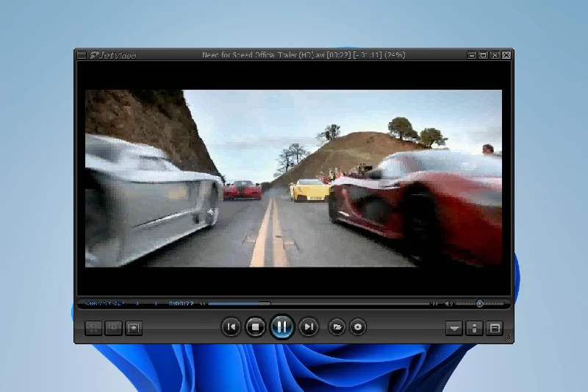Click the status text at info bar left
This screenshot has width=588, height=392.
(x=105, y=304)
